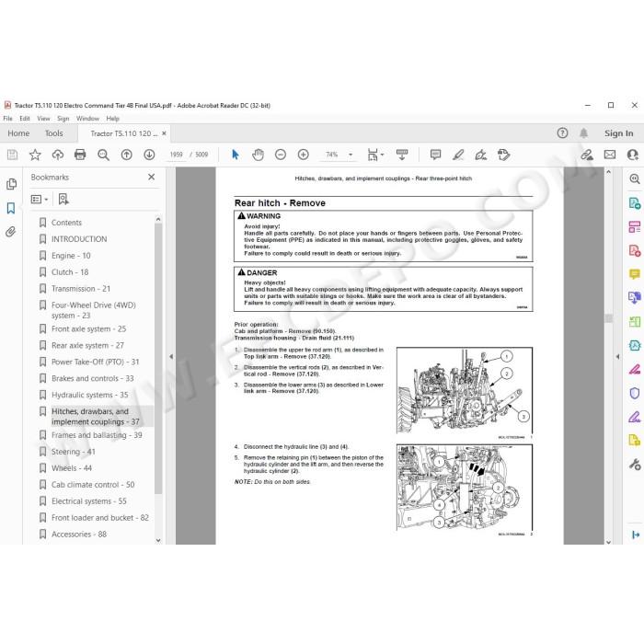The width and height of the screenshot is (644, 644).
Task: Open the zoom level dropdown arrow
Action: pyautogui.click(x=351, y=155)
